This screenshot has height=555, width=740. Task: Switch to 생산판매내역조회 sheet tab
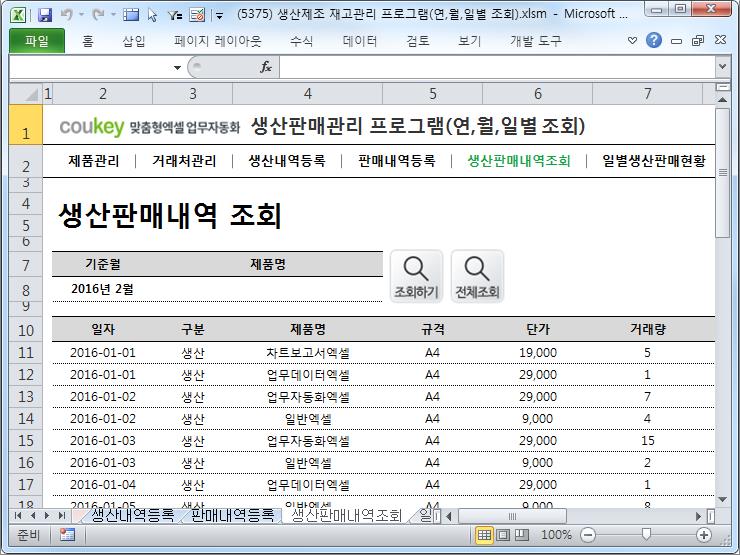(346, 515)
